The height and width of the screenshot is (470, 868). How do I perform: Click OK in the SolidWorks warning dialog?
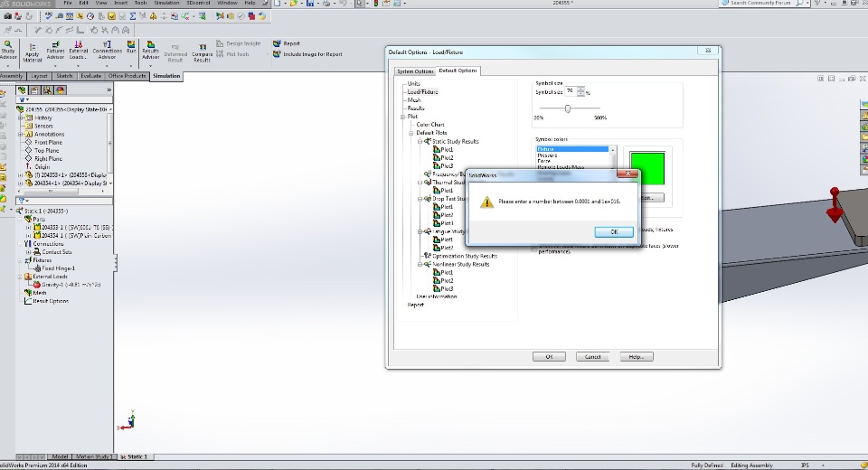[x=613, y=232]
